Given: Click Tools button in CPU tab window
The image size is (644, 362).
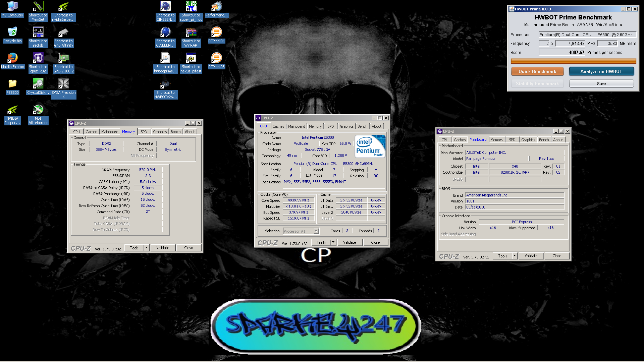Looking at the screenshot, I should pyautogui.click(x=321, y=242).
